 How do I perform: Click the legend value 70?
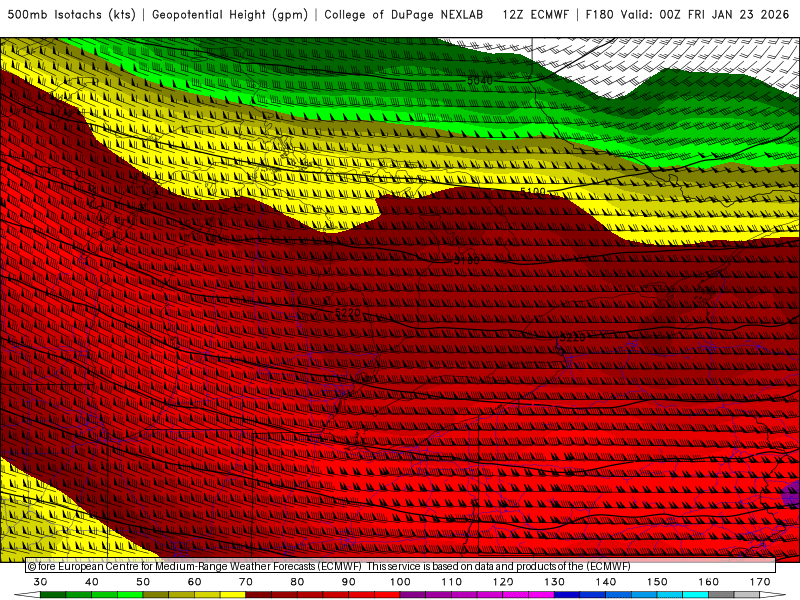point(246,582)
